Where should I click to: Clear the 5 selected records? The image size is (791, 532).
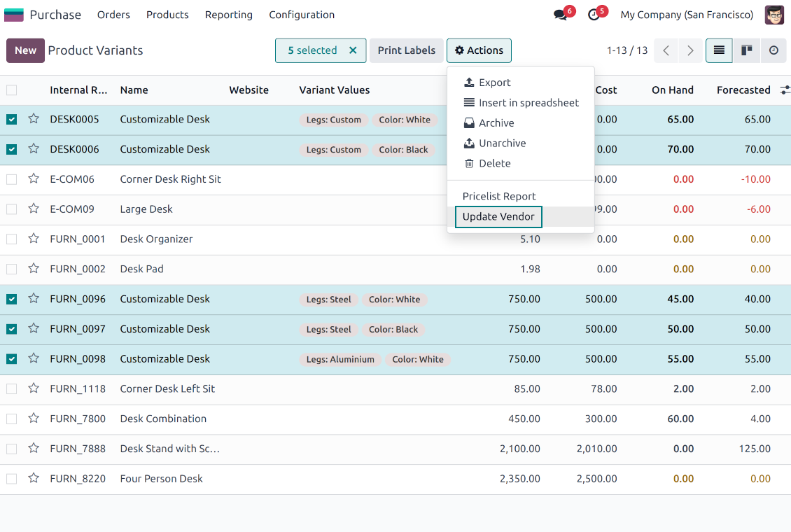353,50
